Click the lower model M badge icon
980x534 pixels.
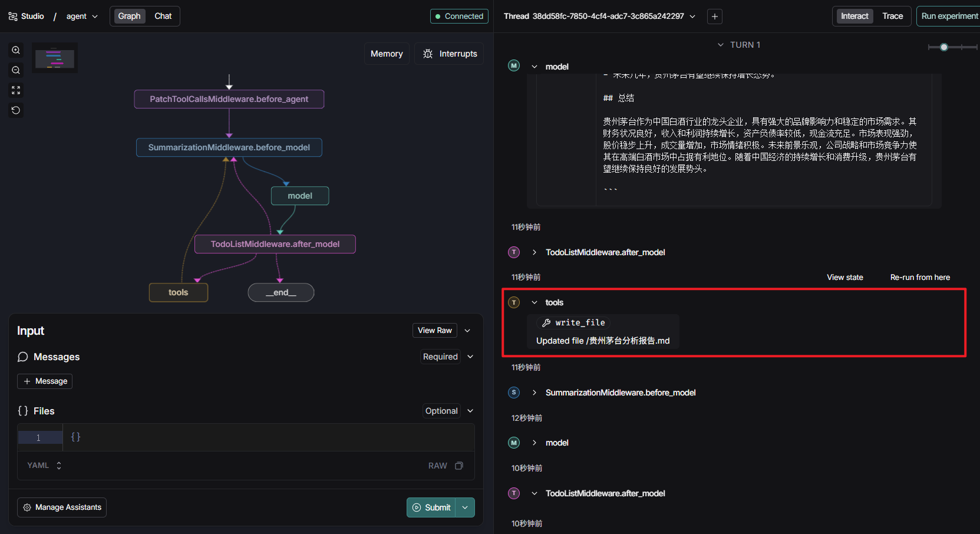click(x=514, y=443)
